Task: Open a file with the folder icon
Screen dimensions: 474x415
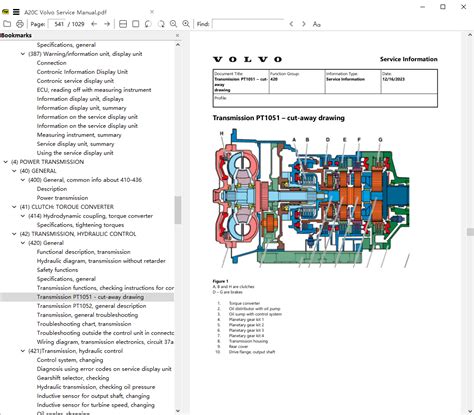Action: 7,24
